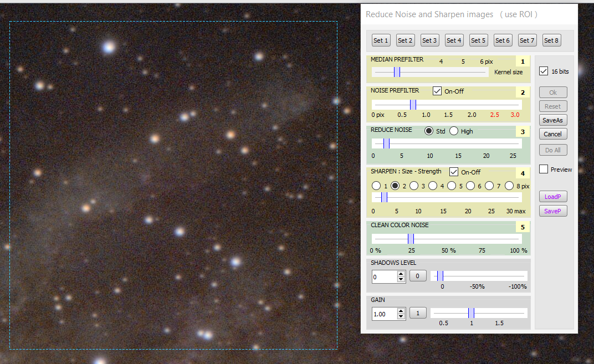The width and height of the screenshot is (594, 364).
Task: Apply the Set 3 preset
Action: [x=429, y=40]
